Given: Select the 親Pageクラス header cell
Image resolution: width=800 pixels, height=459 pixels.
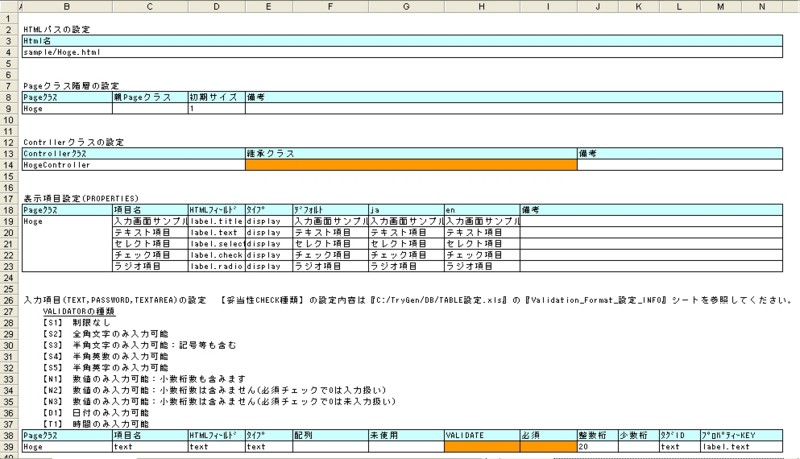Looking at the screenshot, I should [x=150, y=97].
